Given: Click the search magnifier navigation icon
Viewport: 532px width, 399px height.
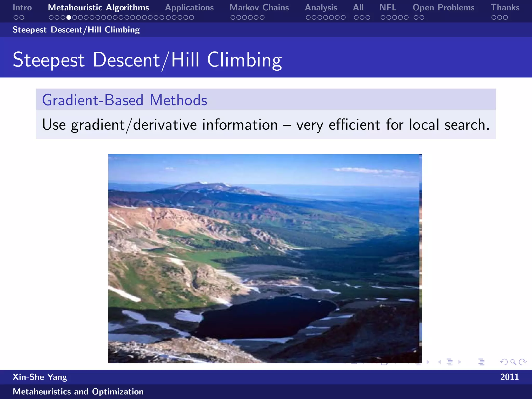Looking at the screenshot, I should point(513,362).
